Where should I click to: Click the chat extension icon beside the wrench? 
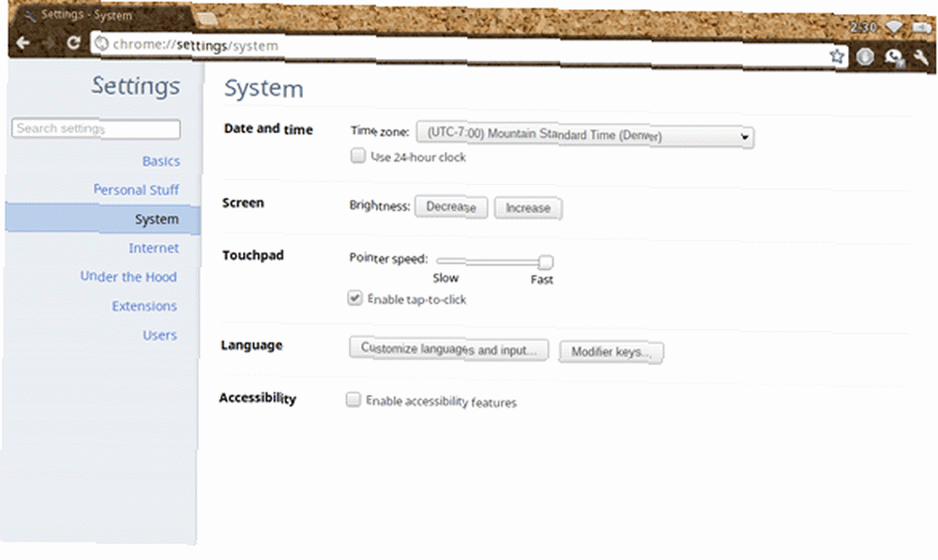tap(894, 57)
